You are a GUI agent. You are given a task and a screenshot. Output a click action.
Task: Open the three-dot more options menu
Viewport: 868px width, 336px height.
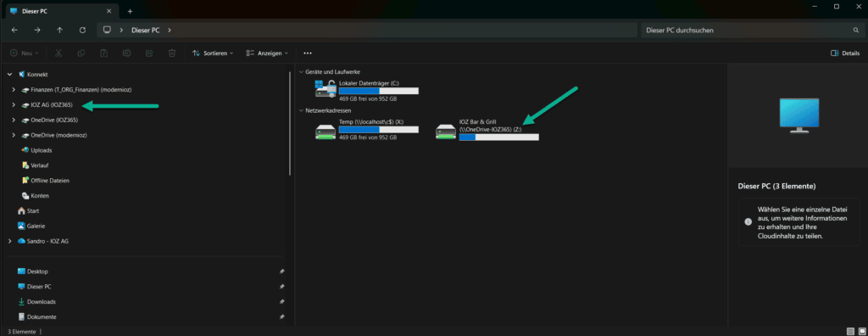308,53
